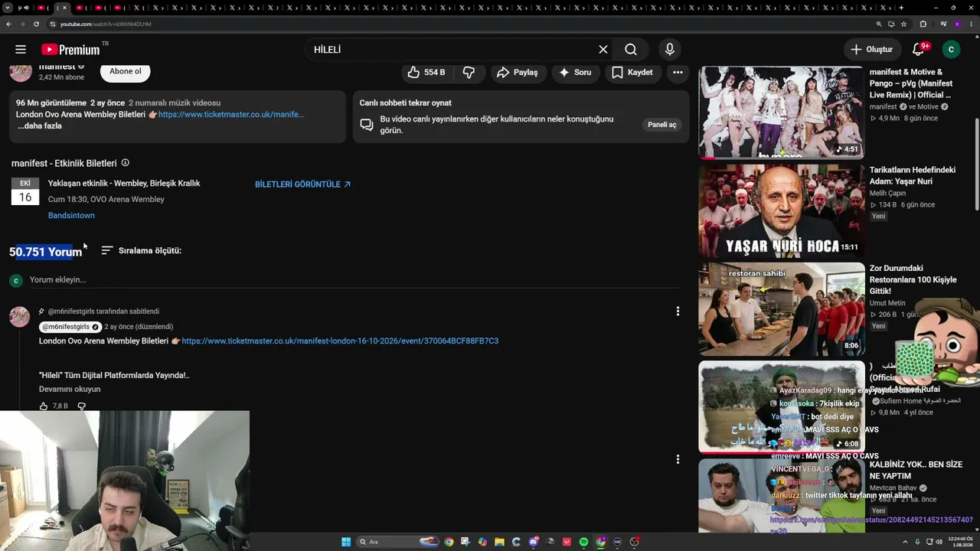The image size is (980, 551).
Task: Click the Paylaş share button
Action: [x=518, y=73]
